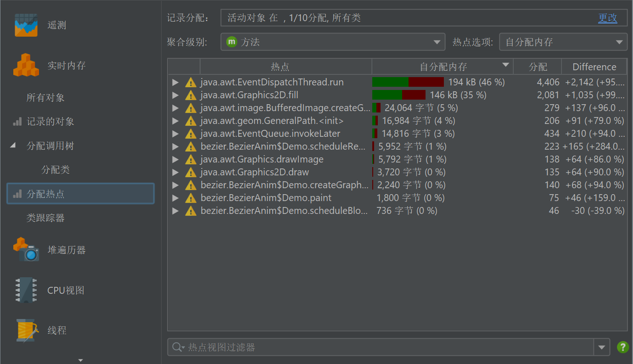Image resolution: width=633 pixels, height=364 pixels.
Task: Click the 194 kB (46 %) memory bar
Action: tap(408, 82)
